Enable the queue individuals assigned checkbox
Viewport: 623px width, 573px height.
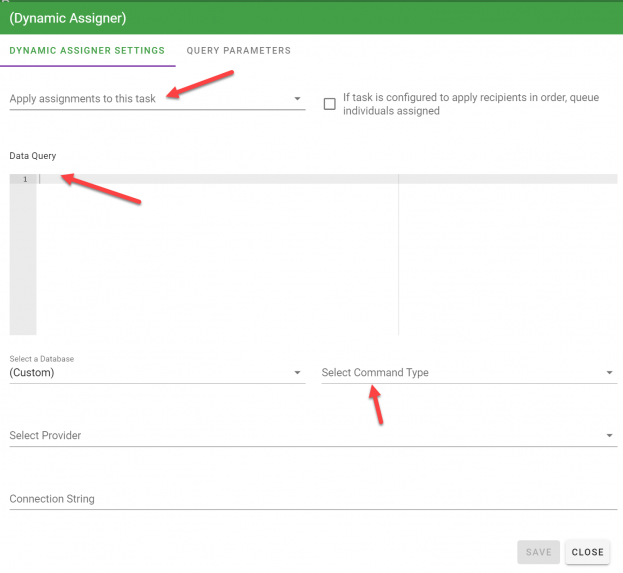329,104
